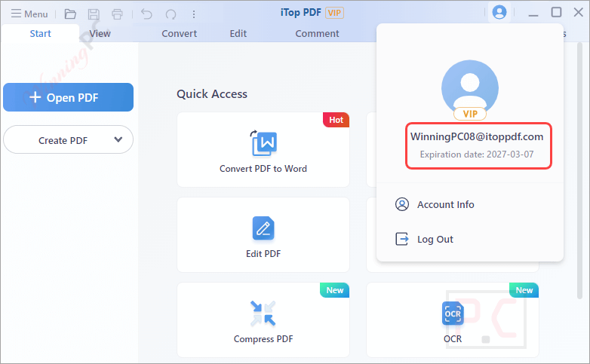Switch to the Start tab
This screenshot has height=364, width=590.
point(40,33)
